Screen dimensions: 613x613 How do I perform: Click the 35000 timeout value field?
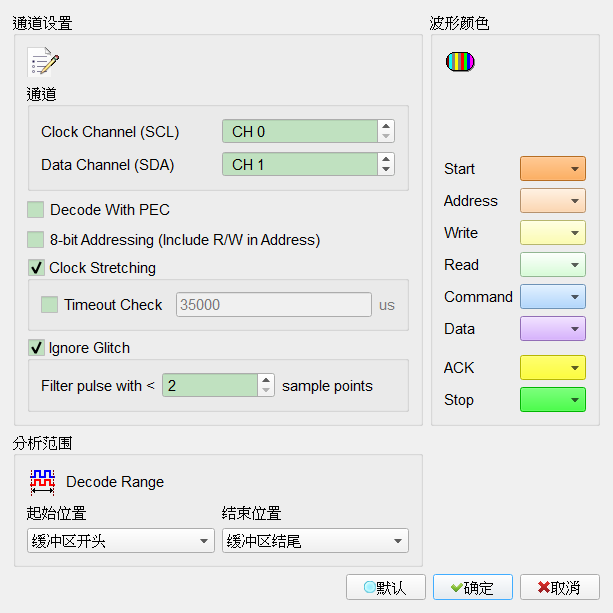274,305
